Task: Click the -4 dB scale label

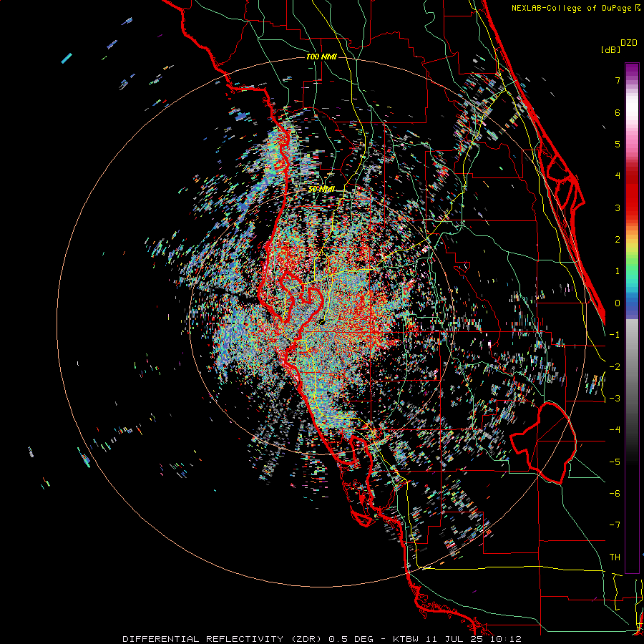Action: pyautogui.click(x=615, y=430)
